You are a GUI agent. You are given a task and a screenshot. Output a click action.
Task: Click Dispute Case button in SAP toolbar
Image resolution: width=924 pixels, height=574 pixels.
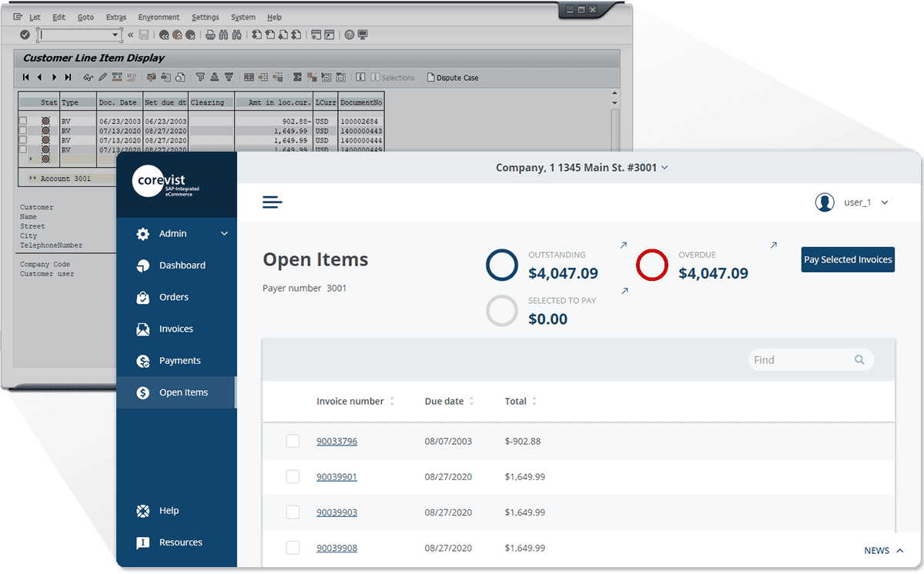tap(452, 77)
